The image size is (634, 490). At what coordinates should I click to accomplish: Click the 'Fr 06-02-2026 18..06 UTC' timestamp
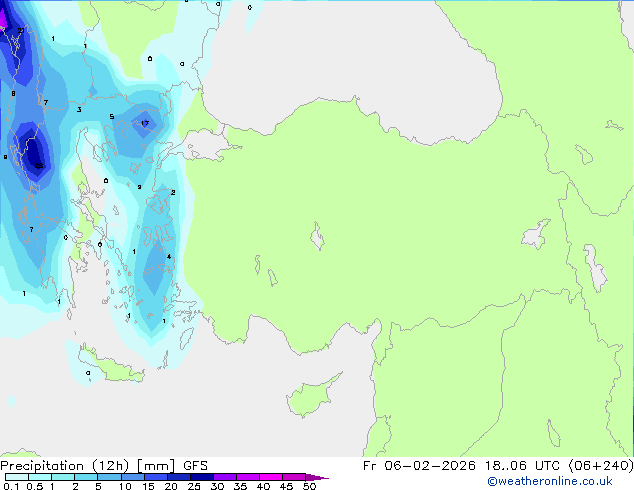point(463,466)
